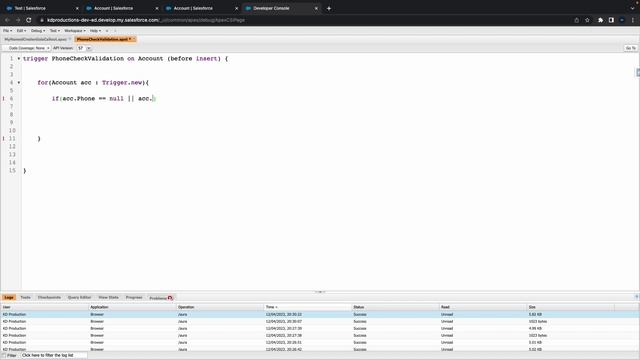Click the code editor vertical scrollbar marker

pos(638,73)
